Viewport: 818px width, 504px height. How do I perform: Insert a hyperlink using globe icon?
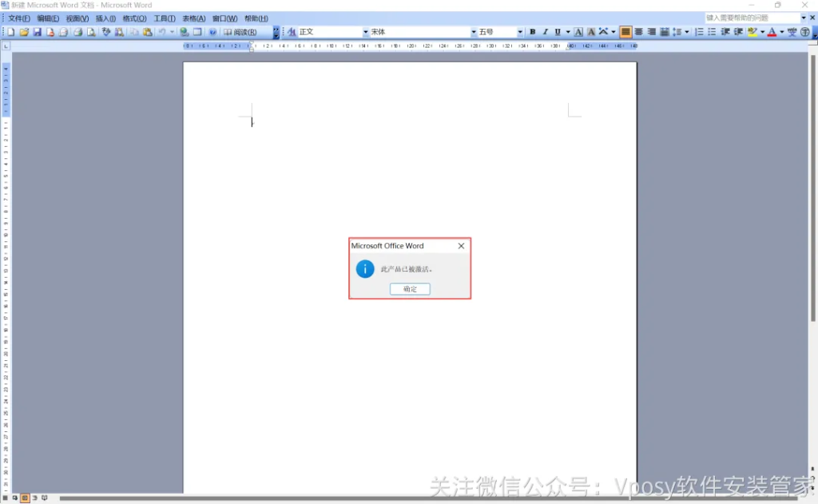tap(185, 32)
